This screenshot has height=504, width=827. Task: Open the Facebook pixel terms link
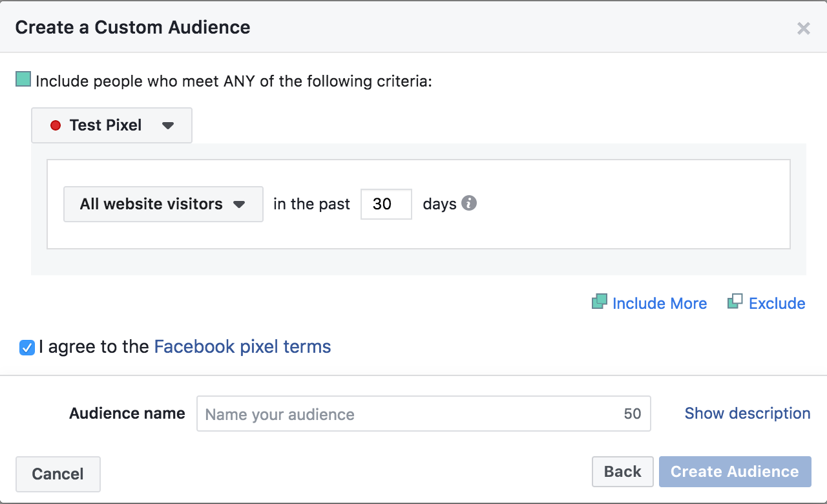coord(242,347)
